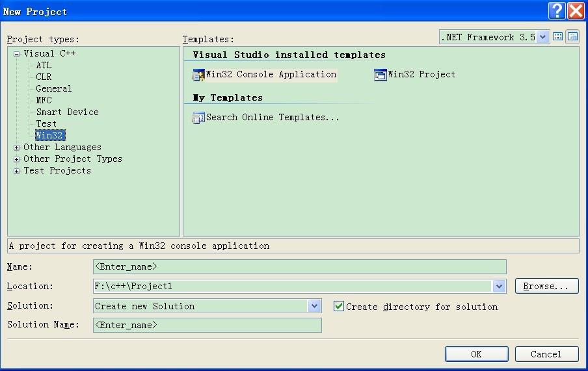Focus the Name input field
This screenshot has height=371, width=588.
tap(300, 266)
